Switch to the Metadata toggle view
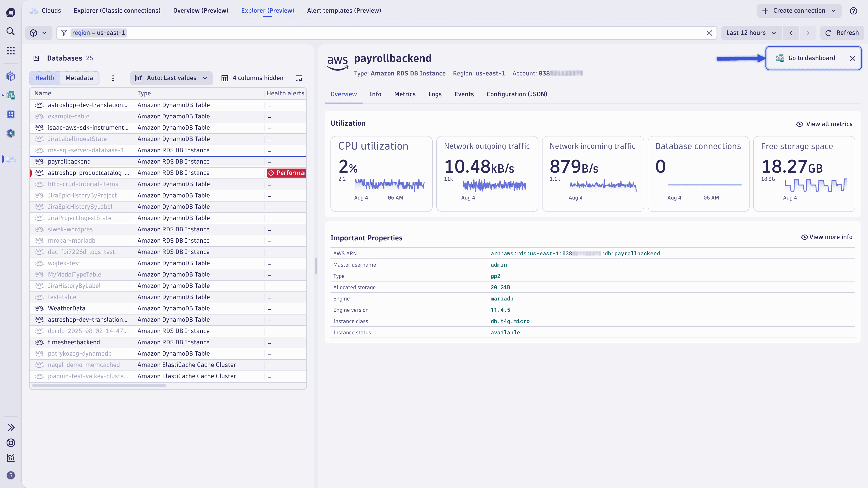This screenshot has width=868, height=488. tap(79, 78)
